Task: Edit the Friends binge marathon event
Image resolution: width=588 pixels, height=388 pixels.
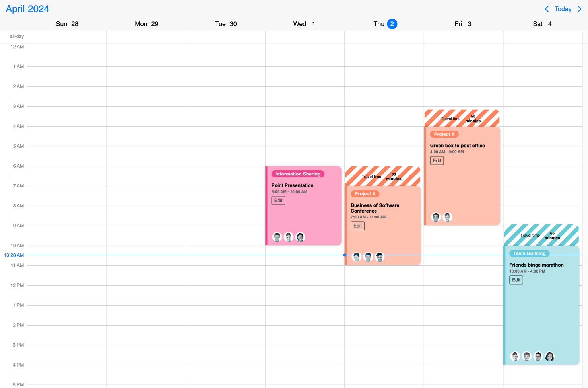Action: pos(516,280)
